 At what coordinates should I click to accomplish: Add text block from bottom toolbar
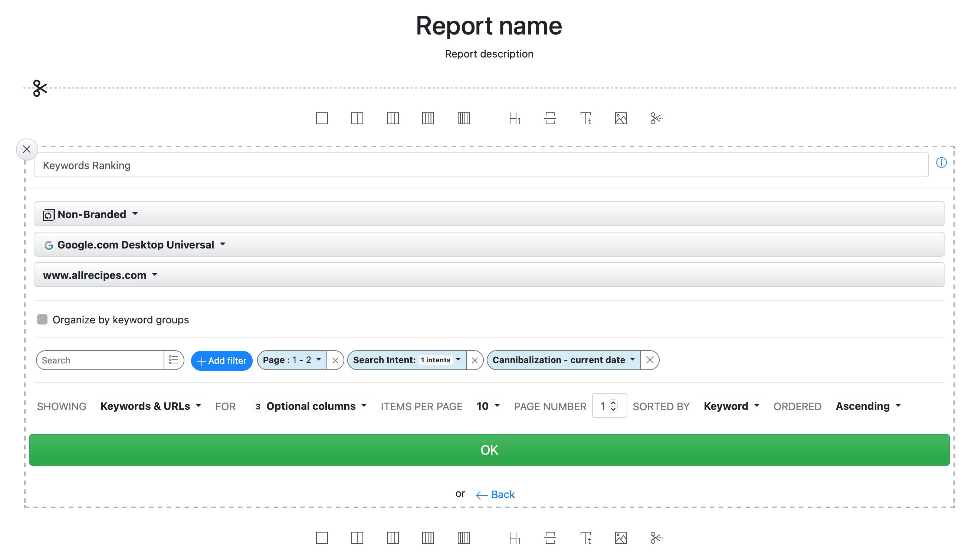coord(585,537)
